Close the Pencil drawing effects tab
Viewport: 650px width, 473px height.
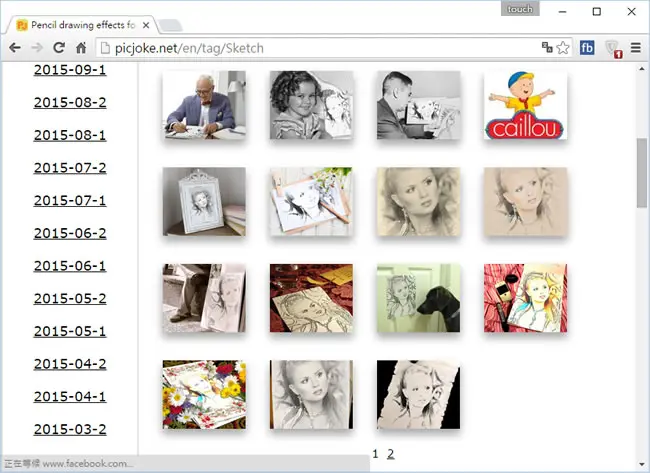coord(146,25)
